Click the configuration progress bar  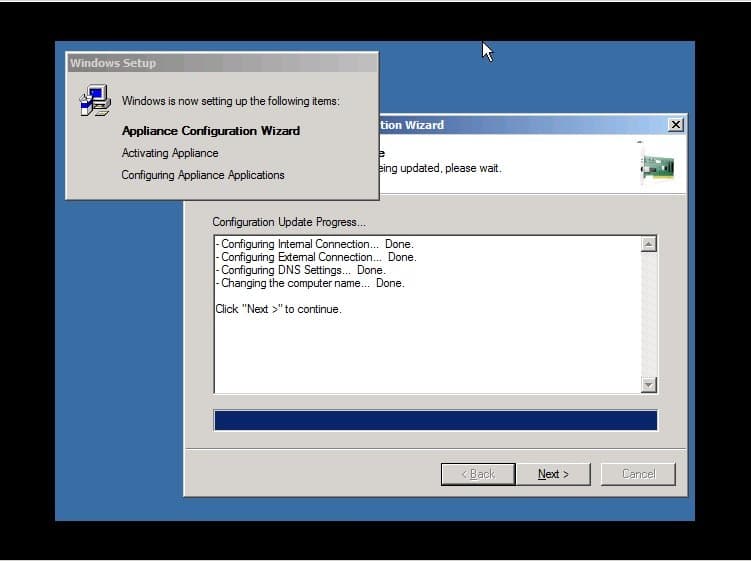pyautogui.click(x=435, y=421)
